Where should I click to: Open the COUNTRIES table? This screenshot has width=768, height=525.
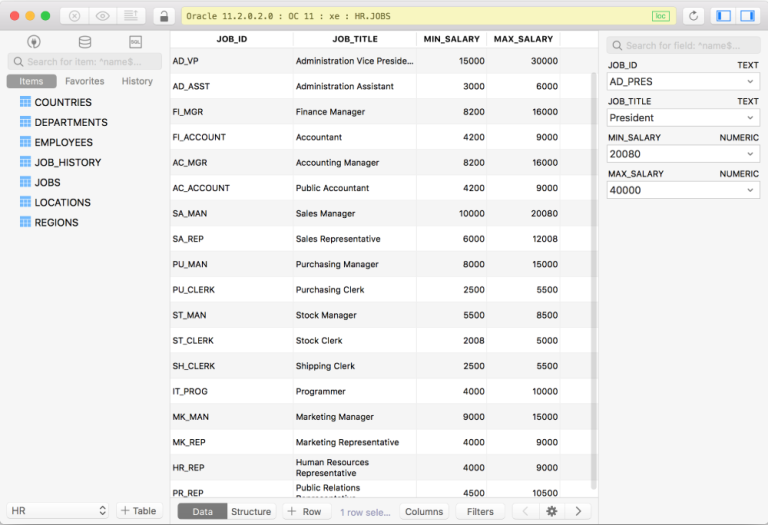point(63,102)
